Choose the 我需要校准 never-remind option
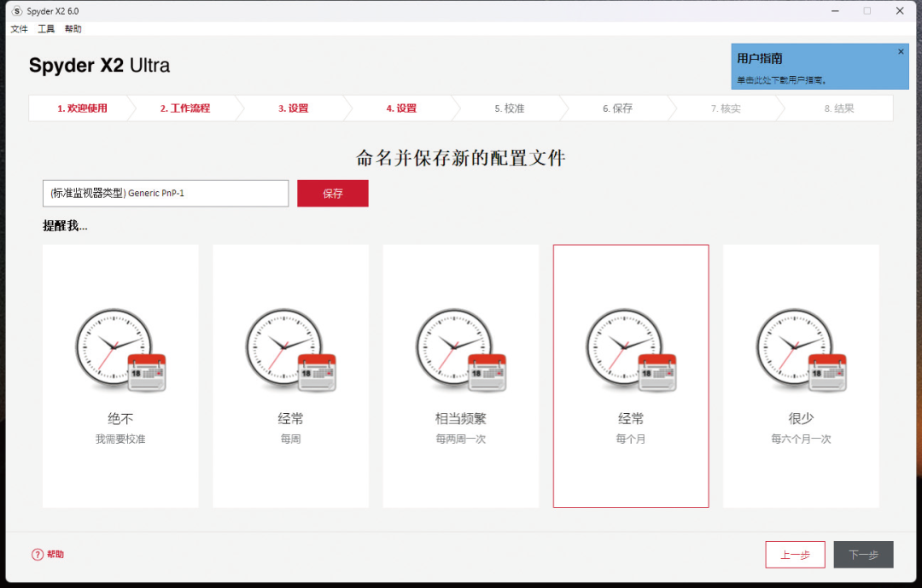The width and height of the screenshot is (922, 588). tap(120, 440)
